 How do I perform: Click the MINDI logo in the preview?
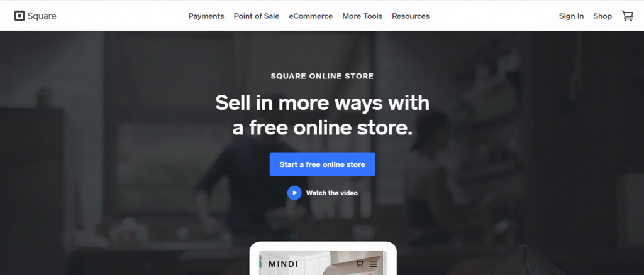click(284, 264)
